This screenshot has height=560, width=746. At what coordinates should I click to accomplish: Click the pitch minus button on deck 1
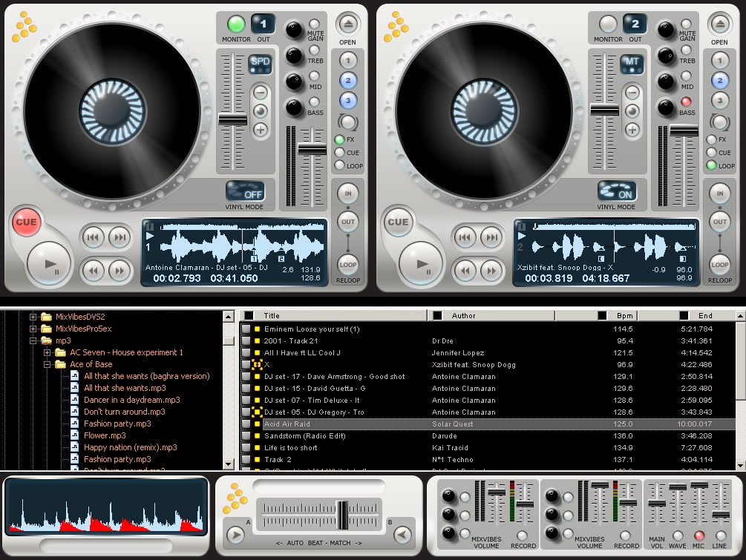pos(261,93)
